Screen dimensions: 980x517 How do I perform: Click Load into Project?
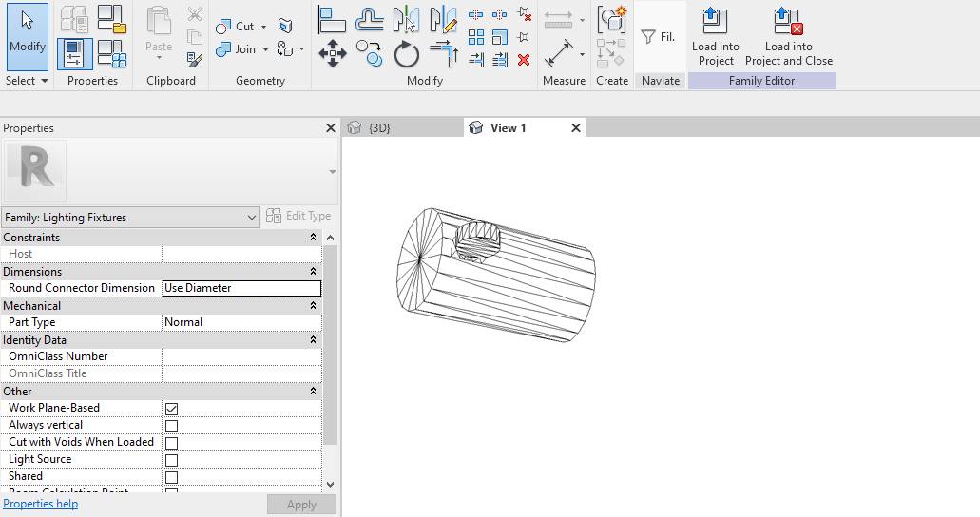(716, 36)
